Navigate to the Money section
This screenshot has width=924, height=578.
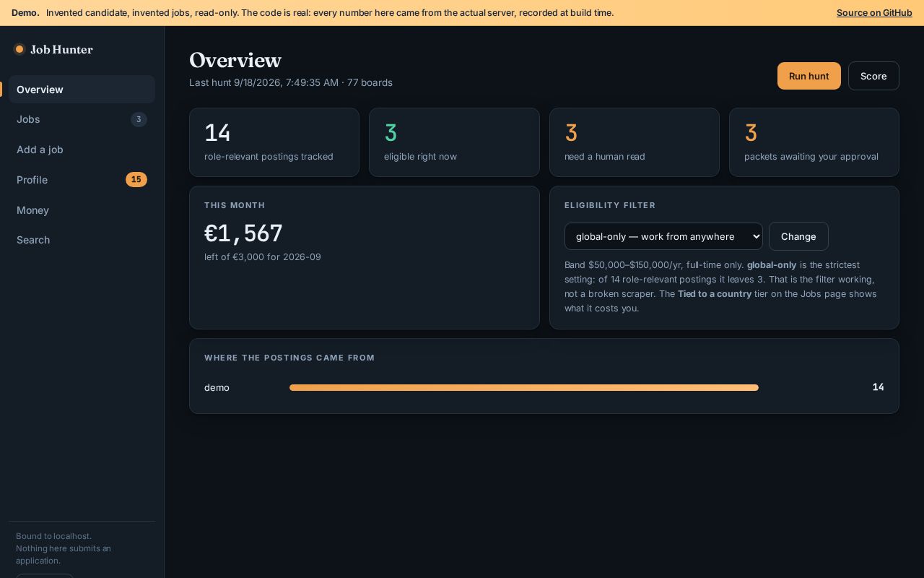click(82, 210)
